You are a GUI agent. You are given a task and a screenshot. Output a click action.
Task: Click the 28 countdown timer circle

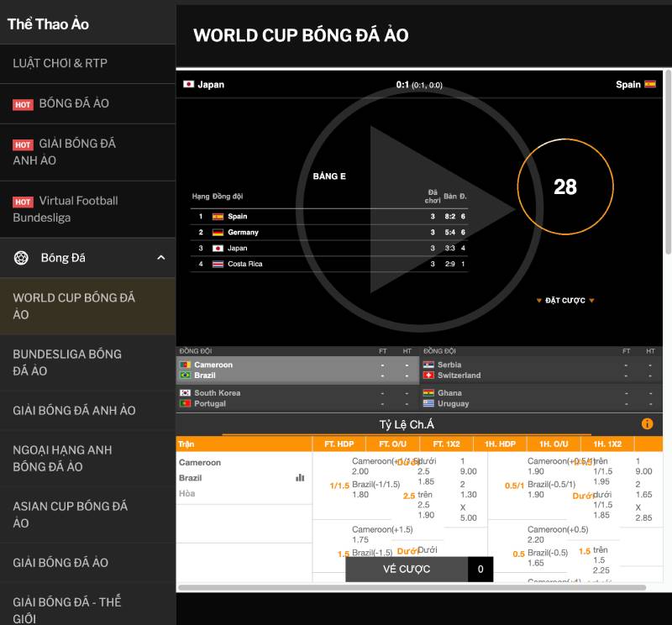point(564,186)
